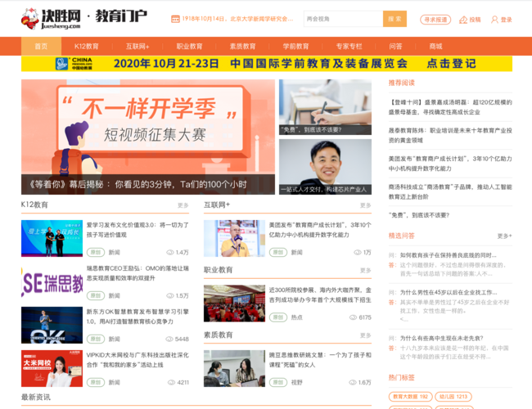Screen dimensions: 532x409
Task: Click the search box with 两会视角 placeholder
Action: [344, 19]
